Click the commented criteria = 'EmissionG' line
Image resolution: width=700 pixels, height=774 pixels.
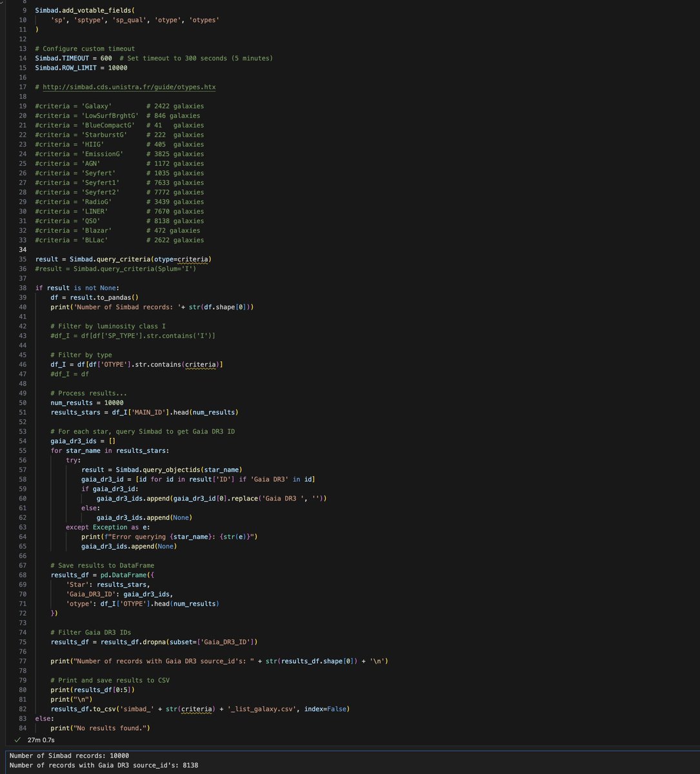coord(119,154)
